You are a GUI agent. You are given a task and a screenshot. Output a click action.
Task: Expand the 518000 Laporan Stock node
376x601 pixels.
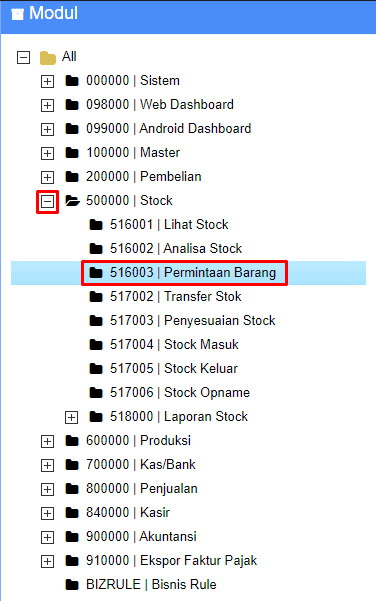click(x=71, y=417)
